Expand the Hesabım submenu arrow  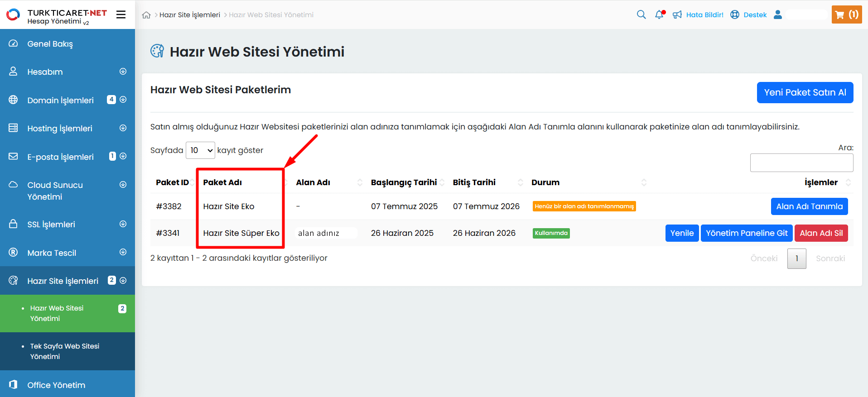(x=123, y=72)
